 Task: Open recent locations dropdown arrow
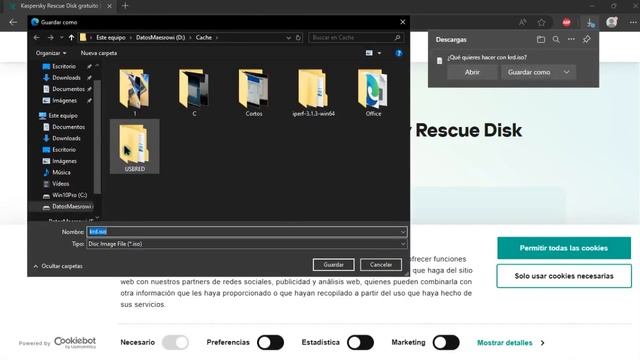[x=61, y=38]
